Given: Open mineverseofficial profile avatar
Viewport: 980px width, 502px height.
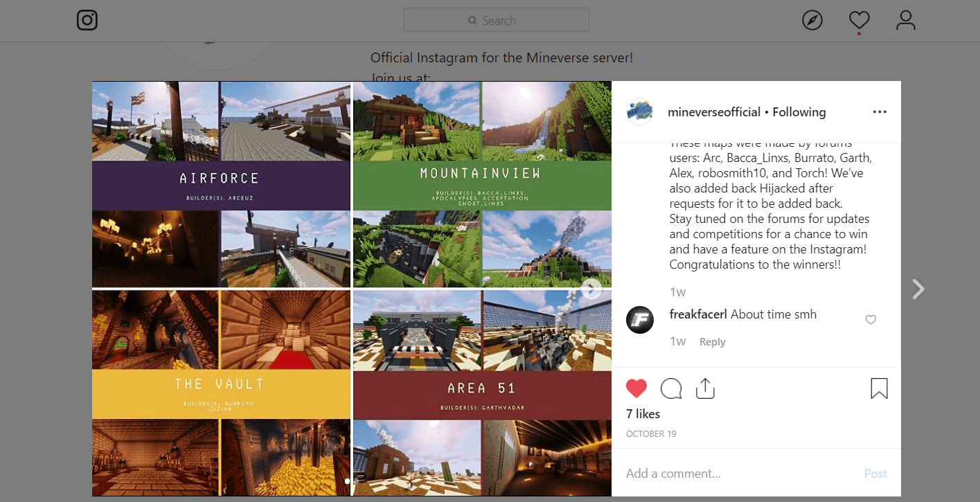Looking at the screenshot, I should [639, 112].
